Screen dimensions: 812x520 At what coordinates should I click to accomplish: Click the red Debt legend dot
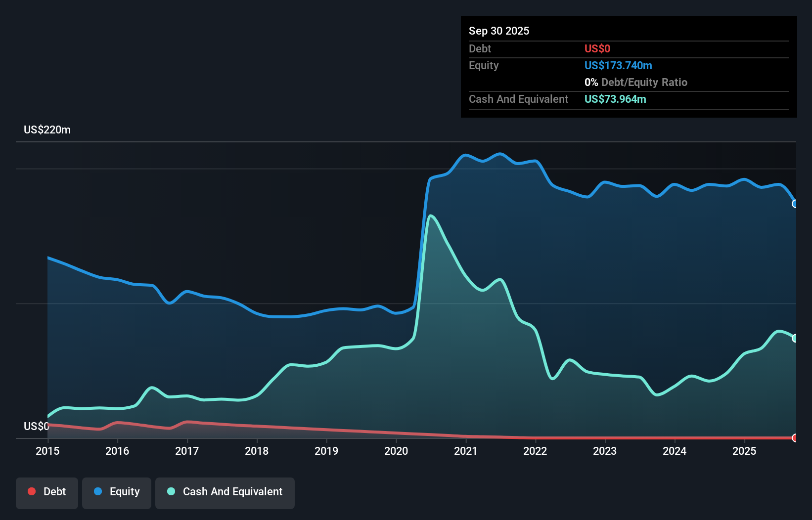click(32, 491)
